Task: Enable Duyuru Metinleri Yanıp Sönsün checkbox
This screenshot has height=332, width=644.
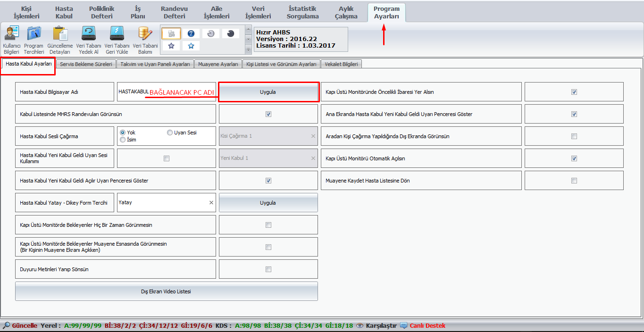Action: (268, 269)
